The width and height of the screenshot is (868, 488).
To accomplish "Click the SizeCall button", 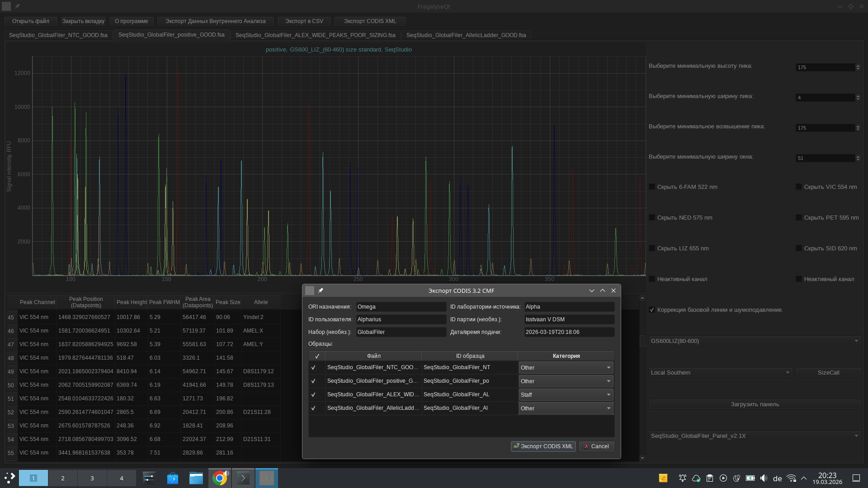I will tap(828, 373).
